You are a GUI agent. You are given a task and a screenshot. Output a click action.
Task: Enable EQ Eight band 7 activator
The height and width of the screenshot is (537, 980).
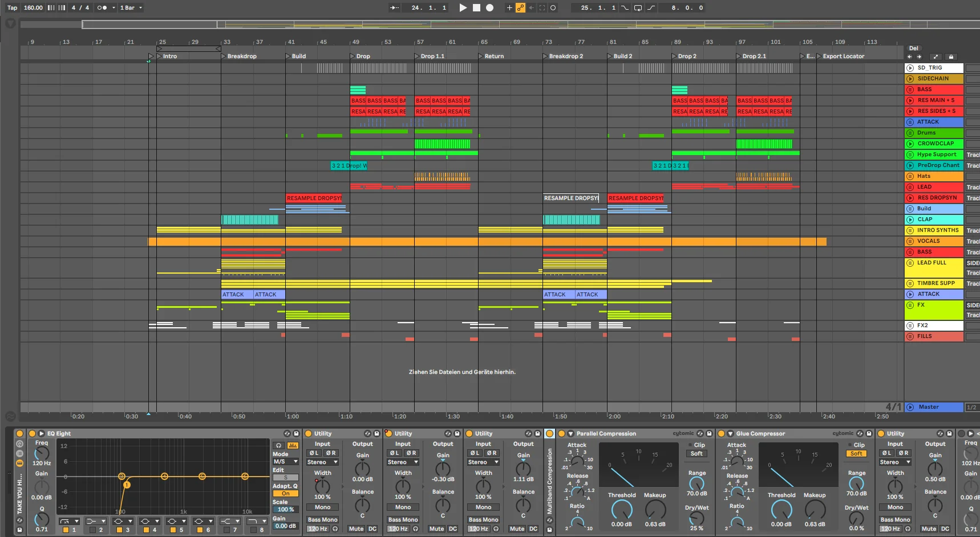(226, 530)
